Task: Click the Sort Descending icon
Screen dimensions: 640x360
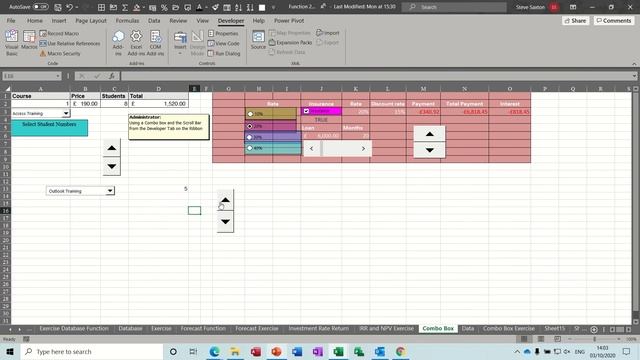Action: 250,7
